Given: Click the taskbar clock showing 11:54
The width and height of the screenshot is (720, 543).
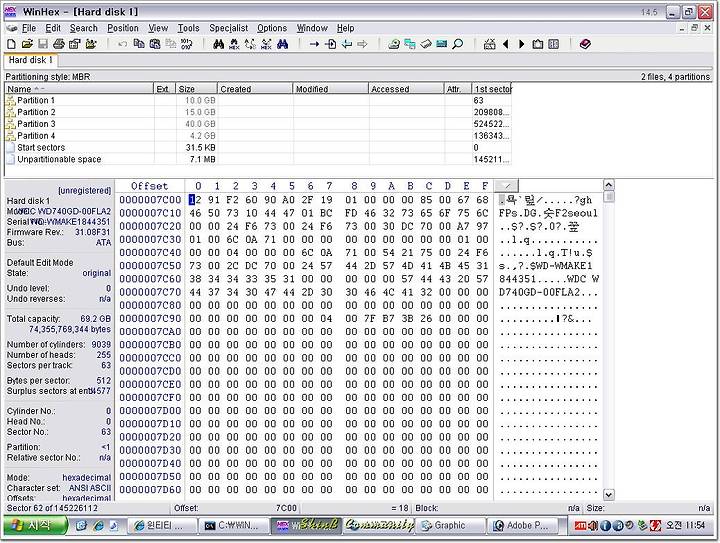Looking at the screenshot, I should 686,525.
